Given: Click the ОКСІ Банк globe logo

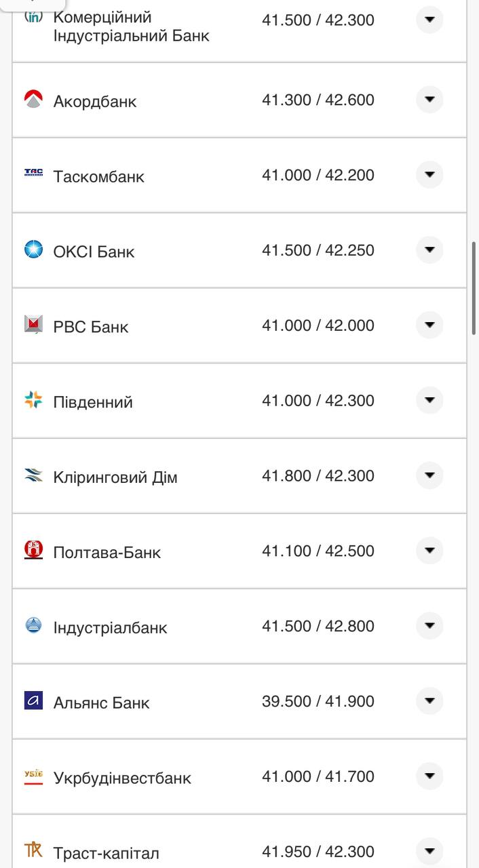Looking at the screenshot, I should pyautogui.click(x=32, y=250).
